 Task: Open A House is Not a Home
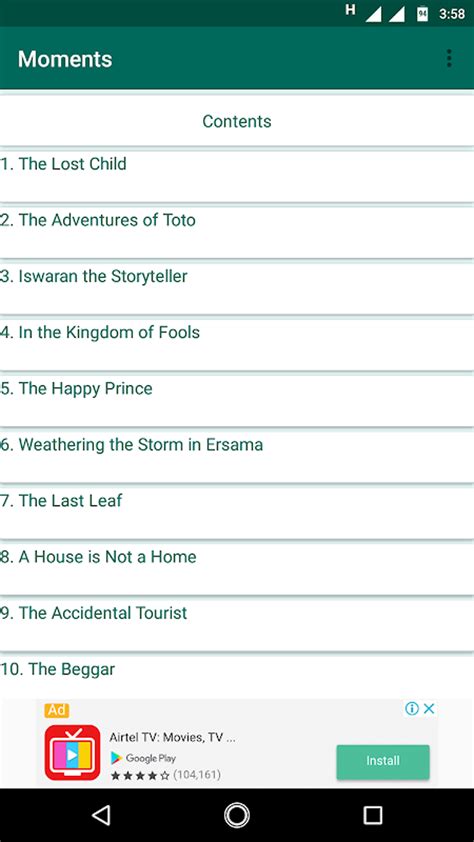237,570
